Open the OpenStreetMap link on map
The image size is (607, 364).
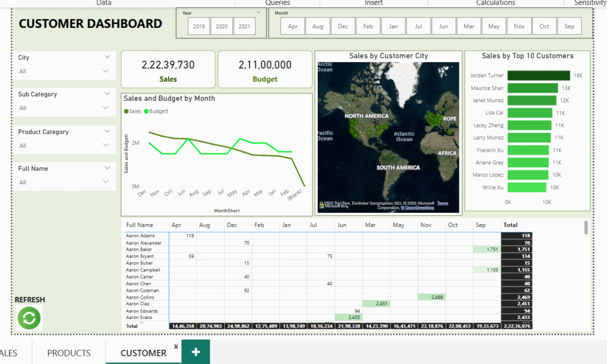[x=419, y=208]
